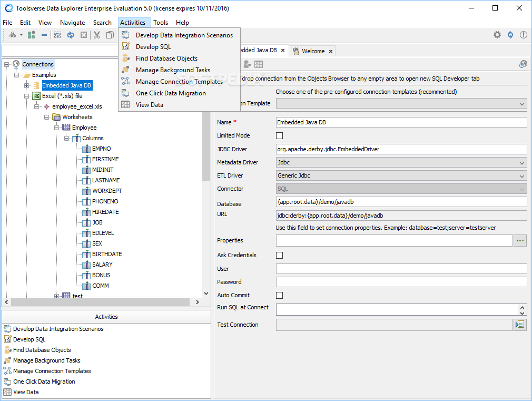Click the SALARY column icon in tree

coord(86,265)
